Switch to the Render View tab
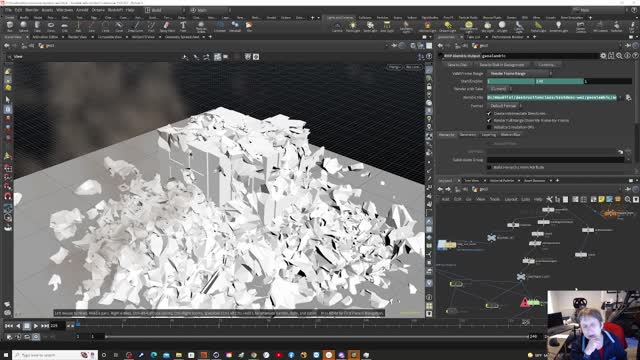Viewport: 640px width, 360px height. tap(77, 37)
